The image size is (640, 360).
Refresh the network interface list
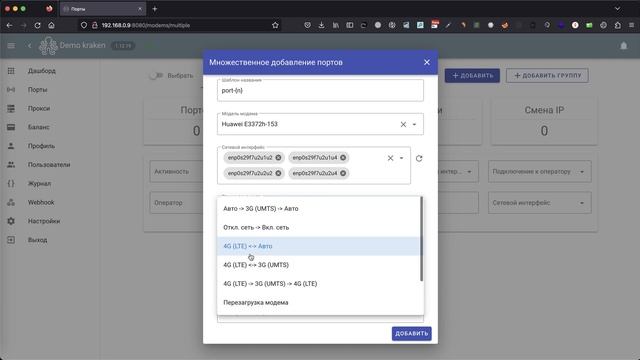pos(419,158)
